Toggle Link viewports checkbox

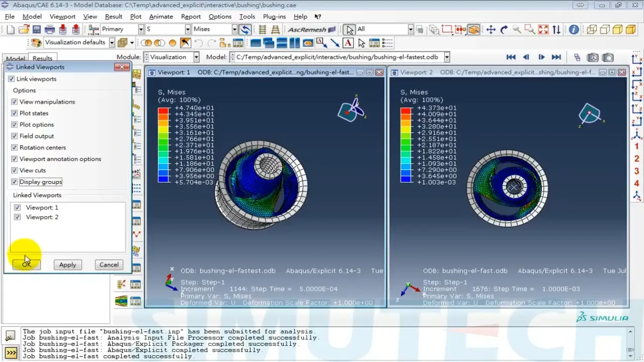(12, 79)
